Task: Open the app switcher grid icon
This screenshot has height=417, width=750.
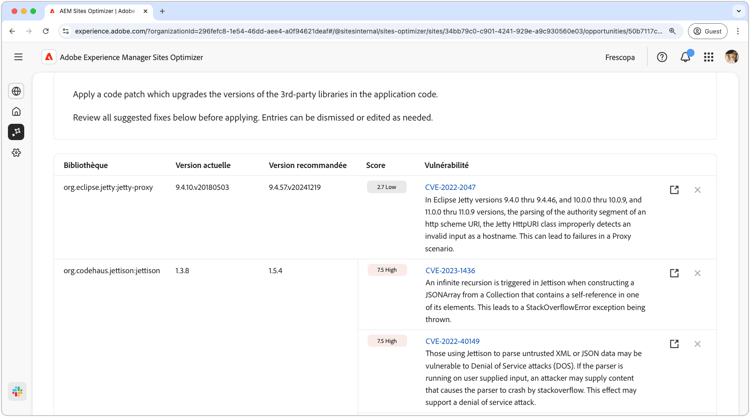Action: (x=709, y=57)
